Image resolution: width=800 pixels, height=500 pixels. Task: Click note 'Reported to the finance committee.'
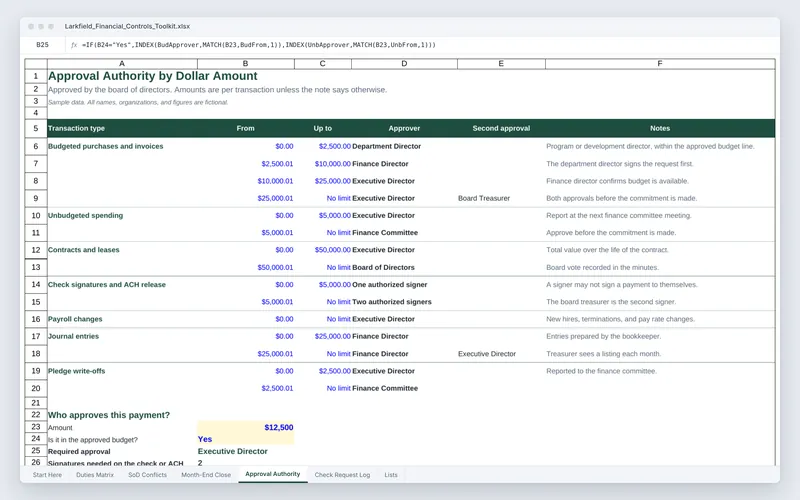602,371
